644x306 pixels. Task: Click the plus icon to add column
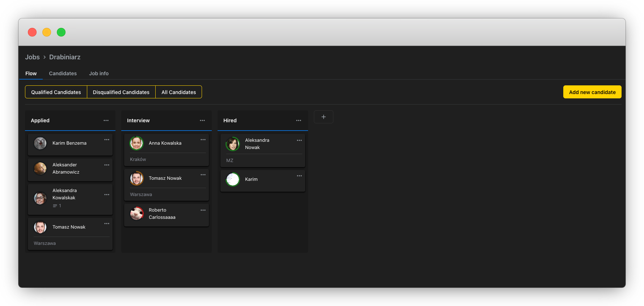point(324,117)
